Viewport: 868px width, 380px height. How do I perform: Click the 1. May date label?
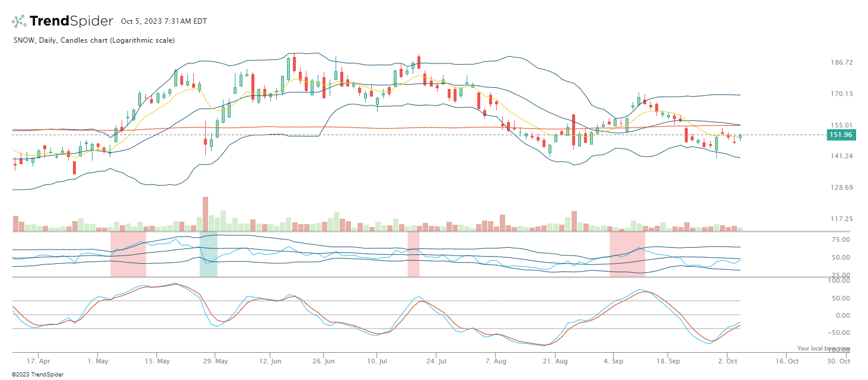click(x=98, y=360)
